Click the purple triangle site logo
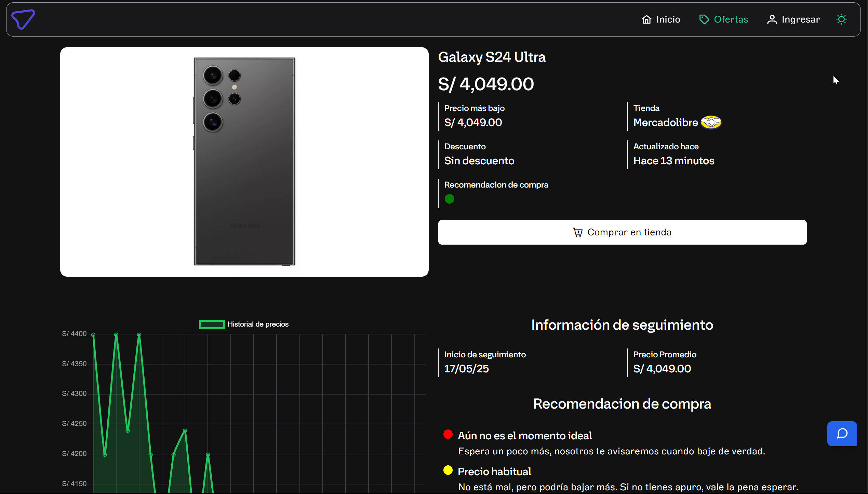 23,19
